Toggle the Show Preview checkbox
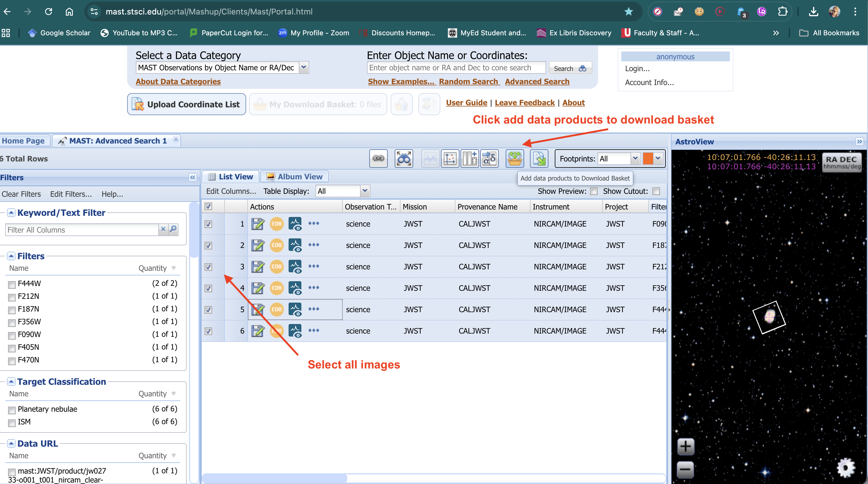Image resolution: width=868 pixels, height=484 pixels. [x=594, y=191]
